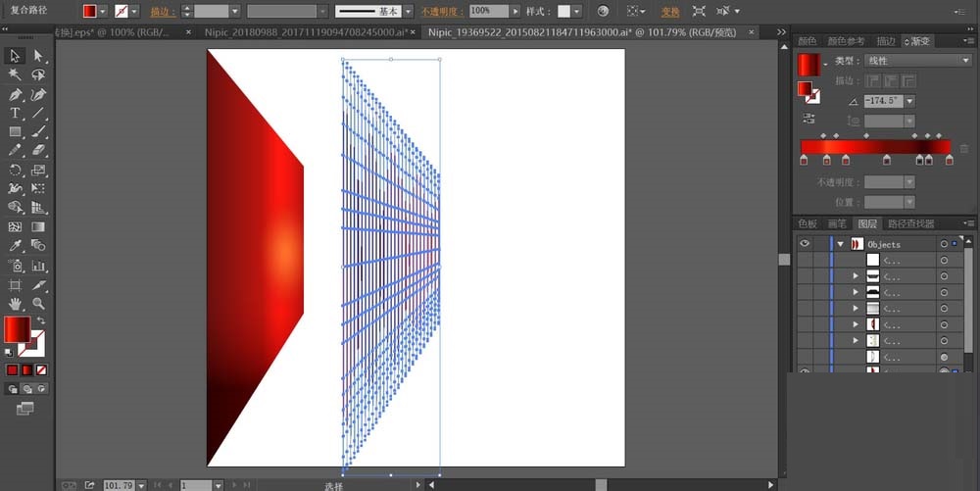
Task: Select the Type tool
Action: click(x=15, y=114)
